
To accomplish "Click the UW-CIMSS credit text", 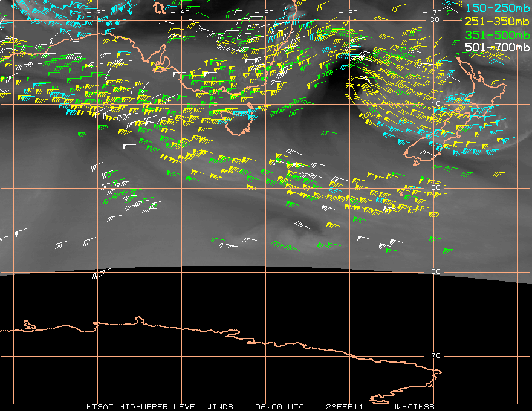I will click(413, 407).
